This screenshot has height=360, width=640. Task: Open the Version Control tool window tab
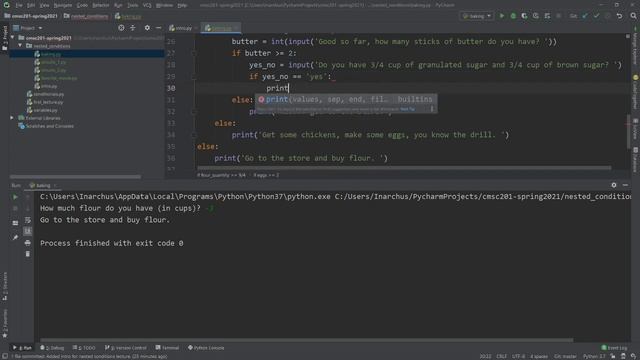126,348
